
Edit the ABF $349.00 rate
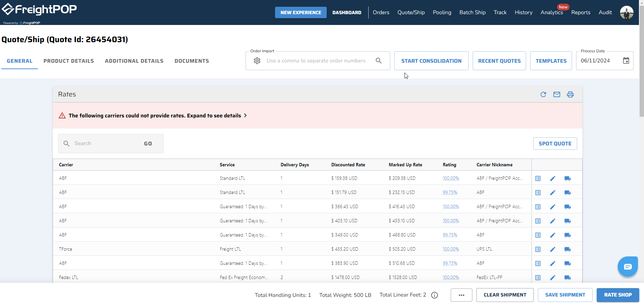point(553,235)
